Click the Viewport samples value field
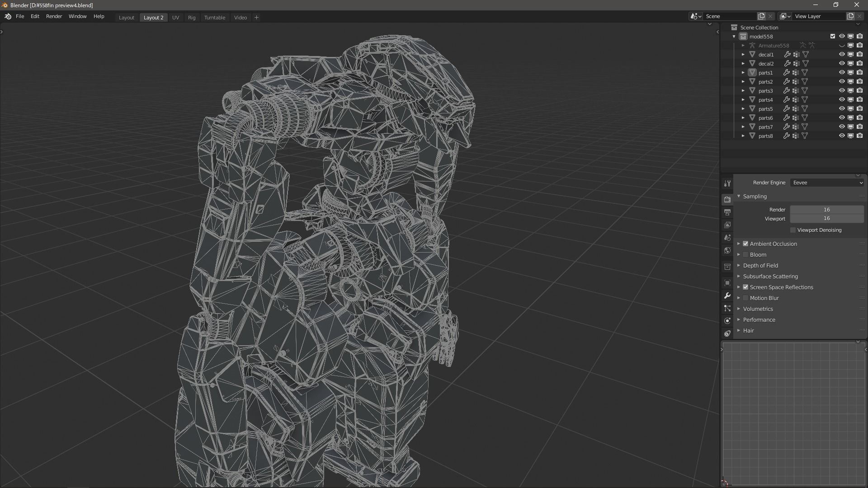The height and width of the screenshot is (488, 868). [x=827, y=219]
